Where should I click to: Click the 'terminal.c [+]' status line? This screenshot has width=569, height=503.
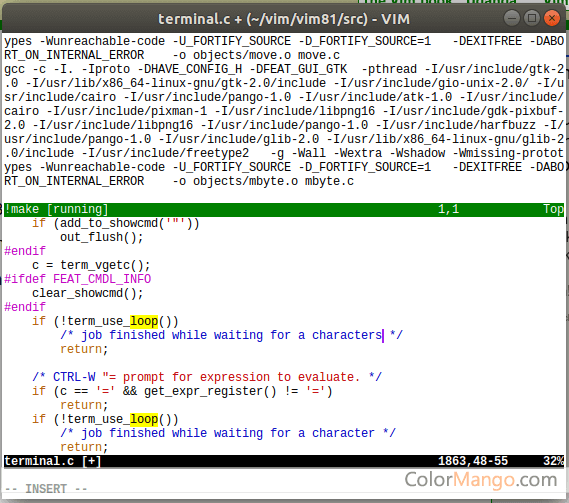pos(284,461)
